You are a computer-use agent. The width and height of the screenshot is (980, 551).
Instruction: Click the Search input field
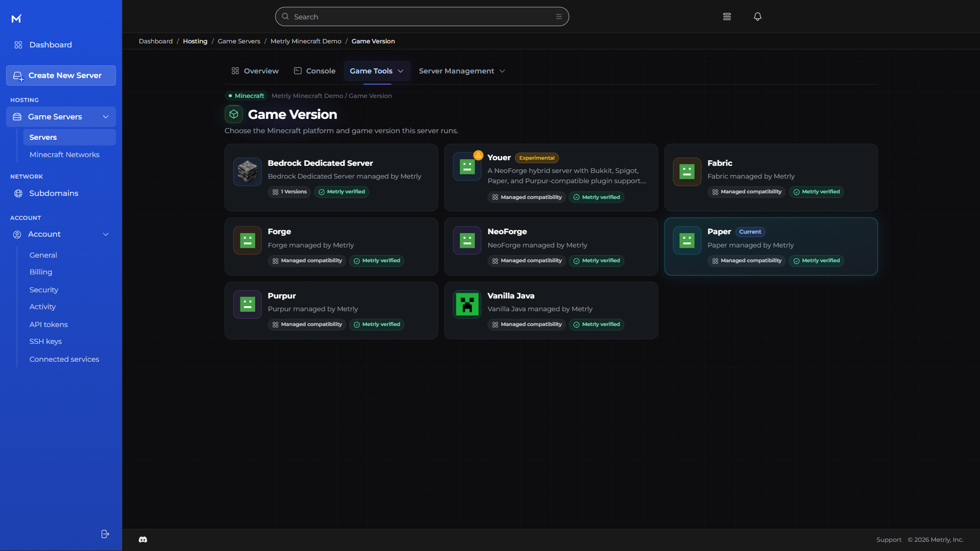422,16
